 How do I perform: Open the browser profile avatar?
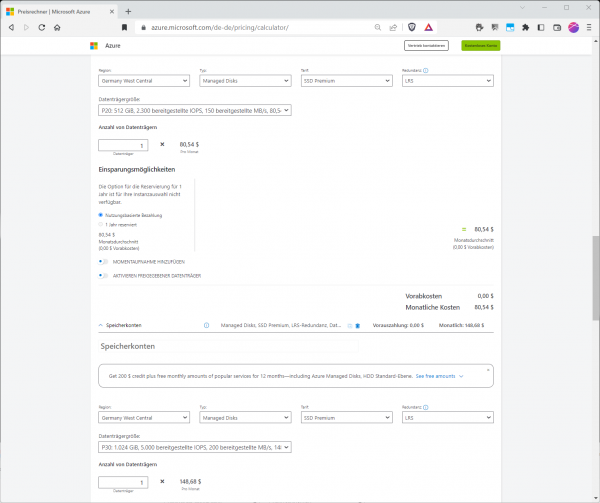coord(573,28)
